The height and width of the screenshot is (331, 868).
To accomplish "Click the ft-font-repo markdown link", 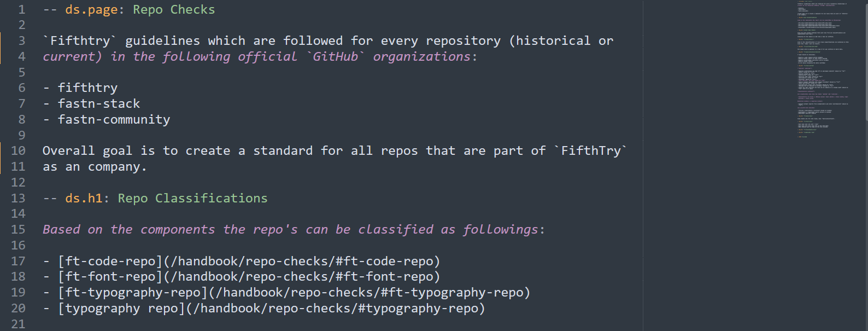I will click(249, 277).
